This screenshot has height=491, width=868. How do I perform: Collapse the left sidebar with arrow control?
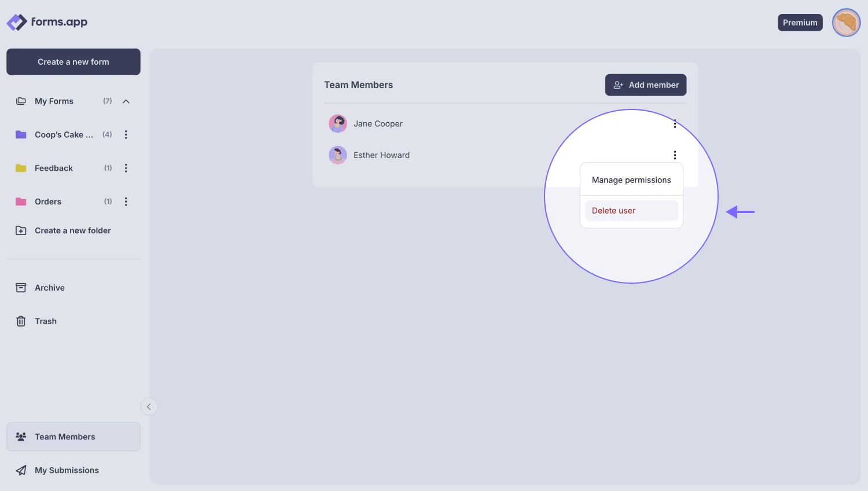click(x=149, y=406)
